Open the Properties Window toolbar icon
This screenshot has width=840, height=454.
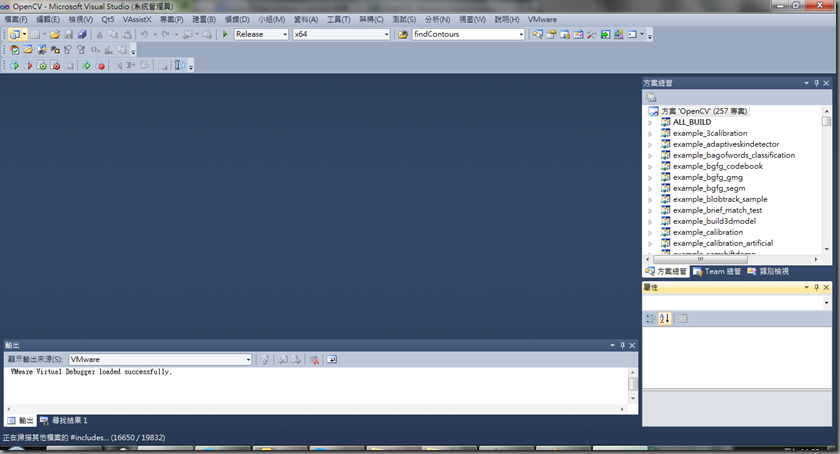click(x=551, y=34)
